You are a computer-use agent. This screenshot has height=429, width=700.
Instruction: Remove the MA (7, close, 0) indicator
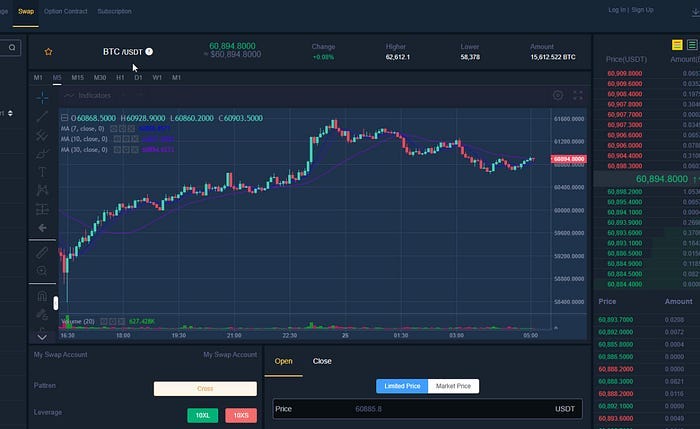[x=131, y=129]
